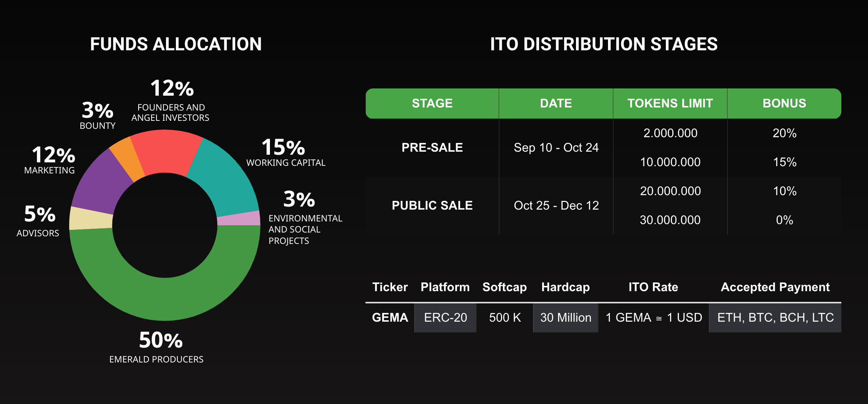The width and height of the screenshot is (868, 404).
Task: Click the BONUS column header
Action: click(784, 103)
